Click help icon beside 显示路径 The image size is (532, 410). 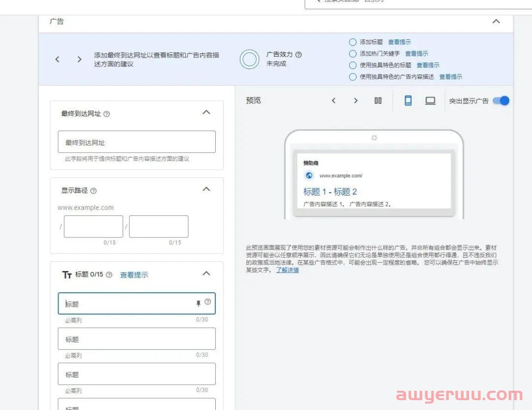pyautogui.click(x=94, y=191)
